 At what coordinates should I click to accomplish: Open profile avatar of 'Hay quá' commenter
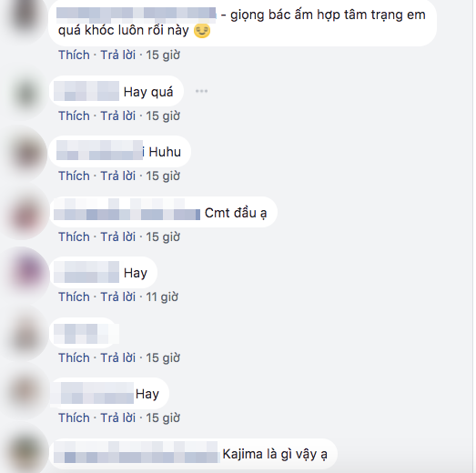(x=27, y=94)
